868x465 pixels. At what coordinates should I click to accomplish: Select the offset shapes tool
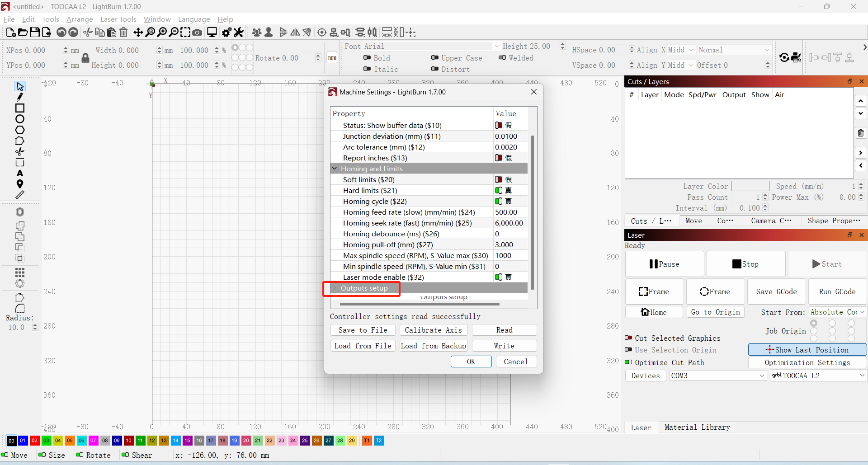click(x=20, y=212)
